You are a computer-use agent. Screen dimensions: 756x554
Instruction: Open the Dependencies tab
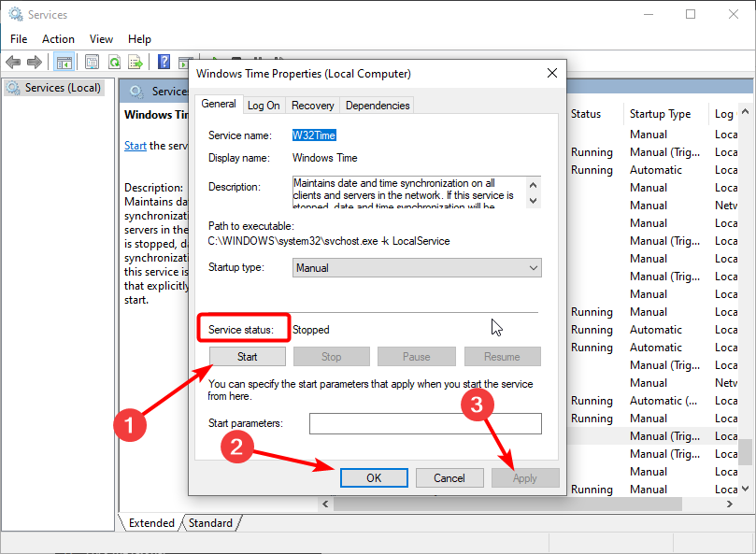pos(378,106)
